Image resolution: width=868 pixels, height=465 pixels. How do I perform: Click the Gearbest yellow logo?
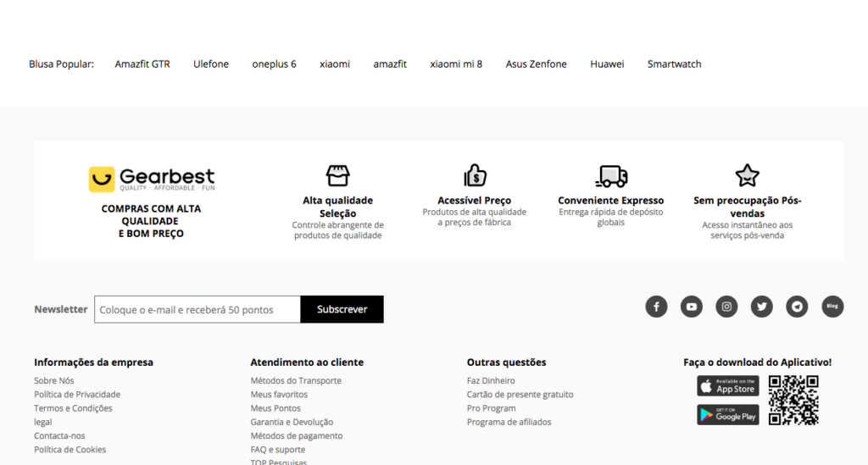(x=152, y=180)
